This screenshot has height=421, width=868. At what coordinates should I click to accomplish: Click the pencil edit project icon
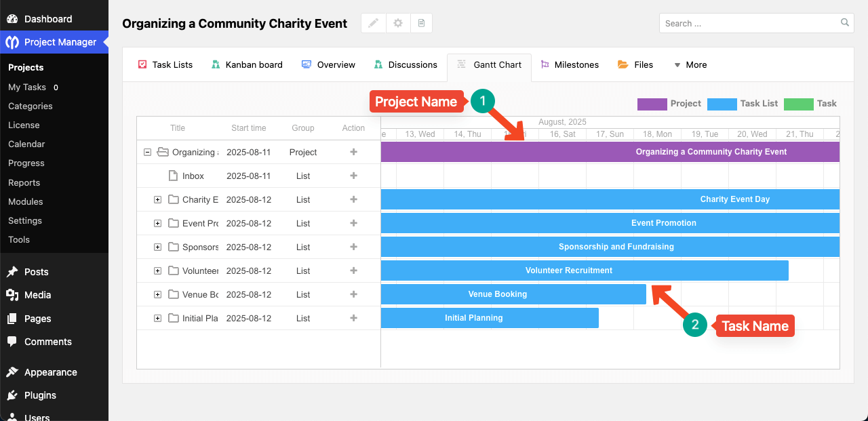(373, 23)
